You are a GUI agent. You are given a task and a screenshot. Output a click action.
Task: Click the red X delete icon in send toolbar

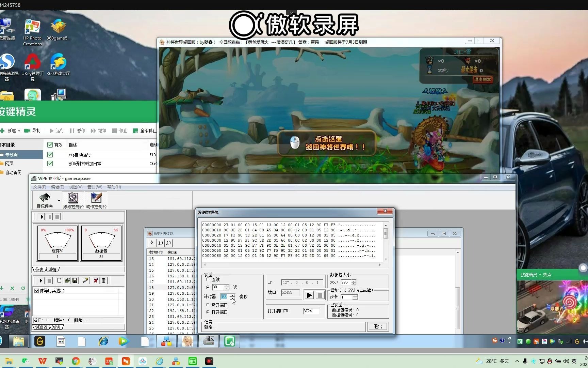click(96, 280)
